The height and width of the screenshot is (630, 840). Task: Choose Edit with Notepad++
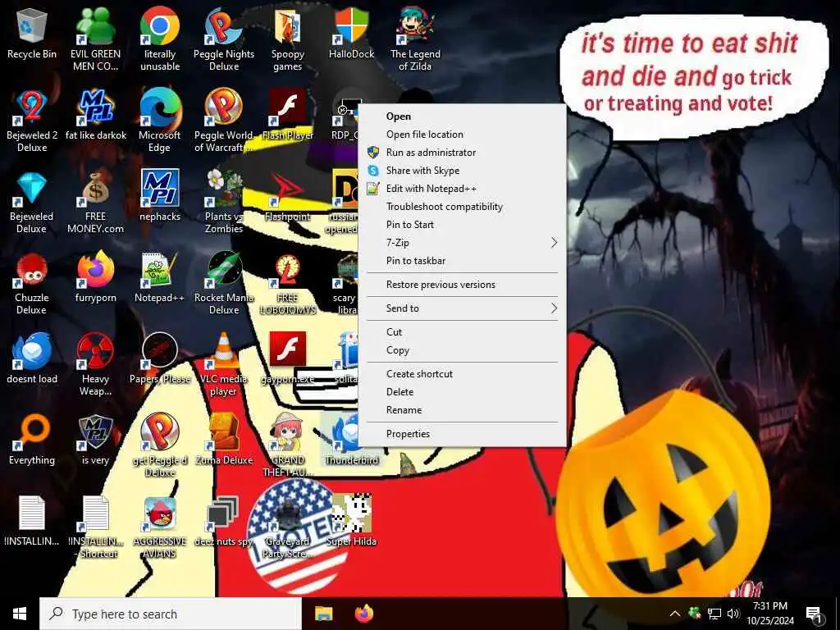(462, 189)
